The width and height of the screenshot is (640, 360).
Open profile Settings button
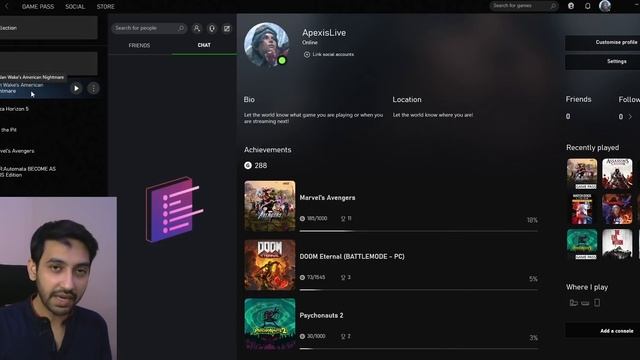602,62
